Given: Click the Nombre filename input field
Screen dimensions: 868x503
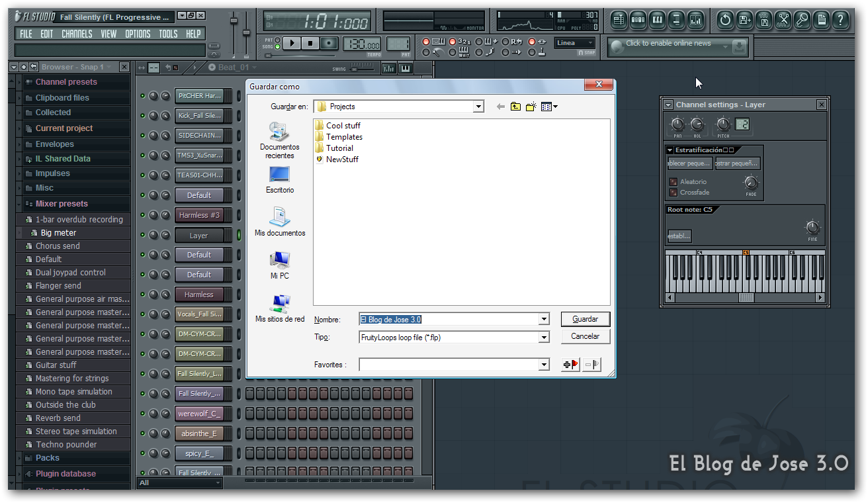Looking at the screenshot, I should point(449,319).
